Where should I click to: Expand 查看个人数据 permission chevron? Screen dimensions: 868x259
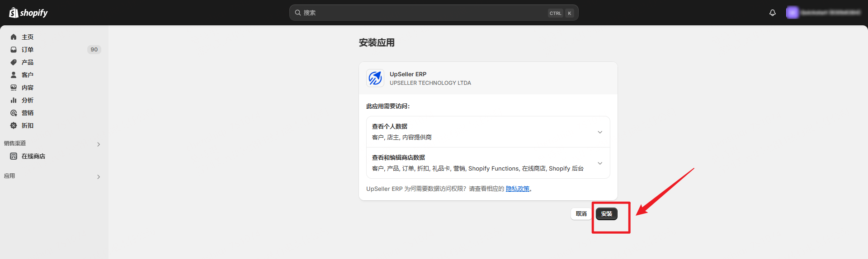(x=600, y=132)
